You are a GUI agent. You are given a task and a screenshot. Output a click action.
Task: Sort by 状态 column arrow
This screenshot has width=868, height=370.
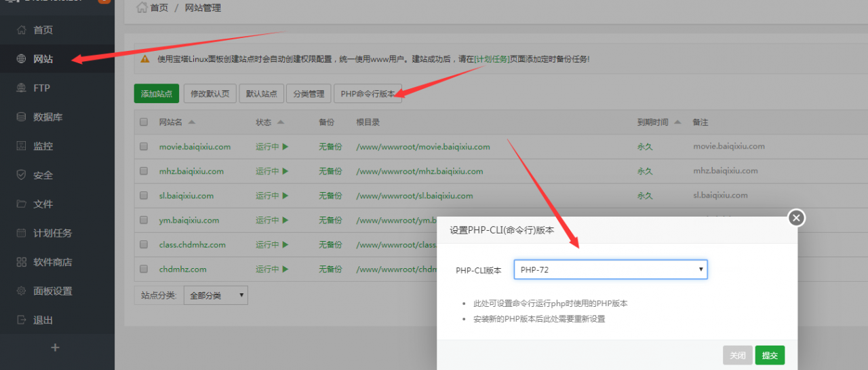(x=281, y=122)
